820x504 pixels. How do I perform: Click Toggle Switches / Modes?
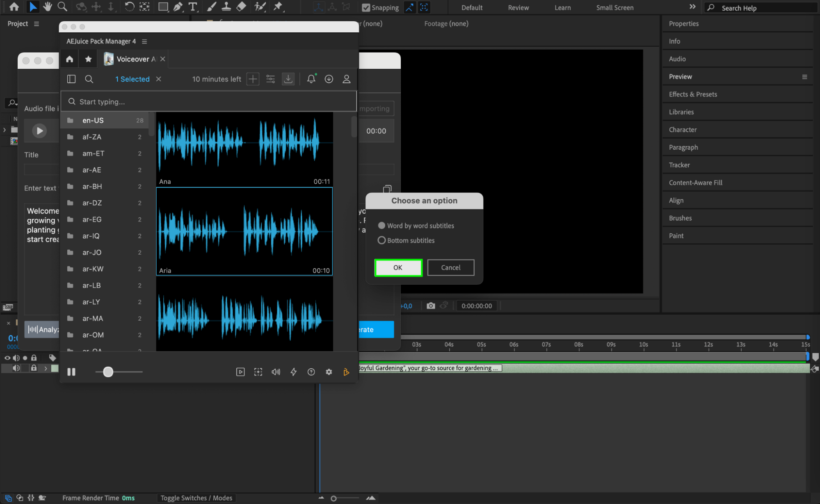(196, 498)
